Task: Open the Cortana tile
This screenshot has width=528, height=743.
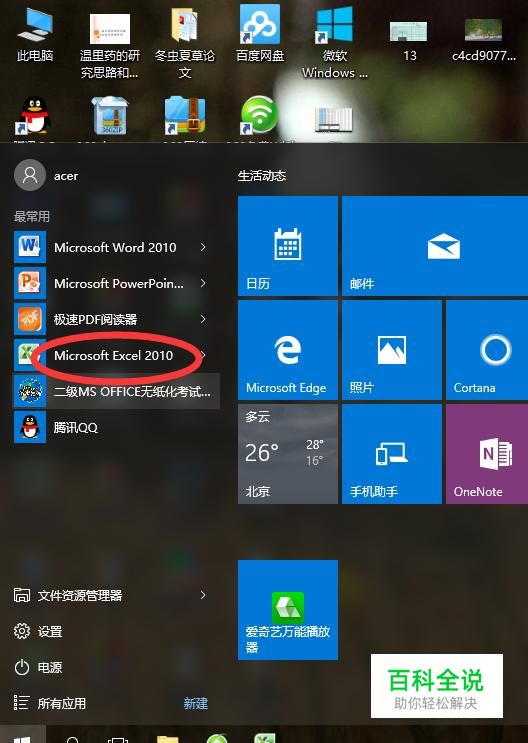Action: pos(487,350)
